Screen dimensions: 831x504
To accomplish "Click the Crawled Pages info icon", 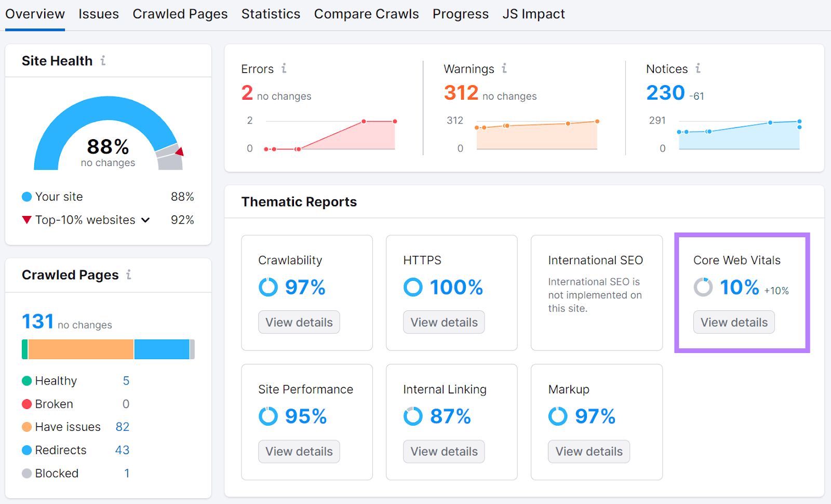I will tap(129, 275).
